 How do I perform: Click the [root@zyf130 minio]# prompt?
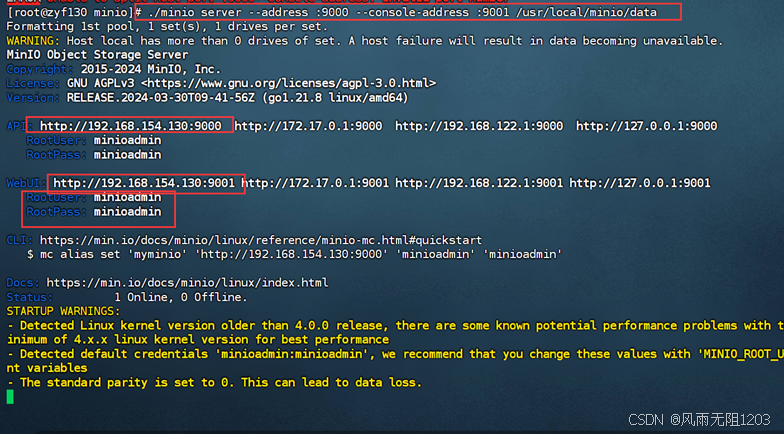74,12
